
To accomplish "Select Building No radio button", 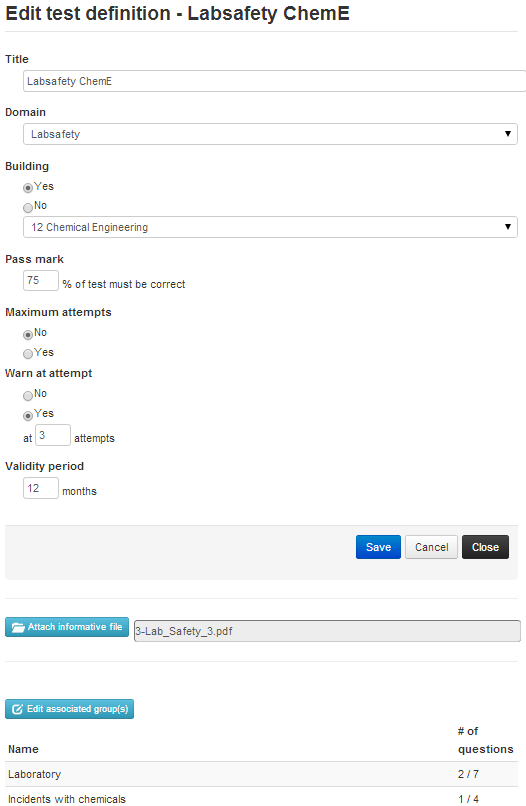I will 28,208.
